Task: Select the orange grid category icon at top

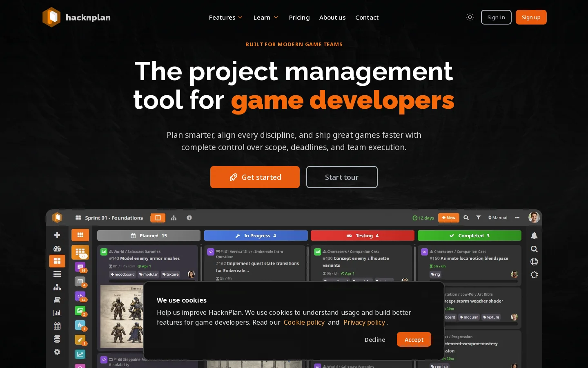Action: [80, 235]
